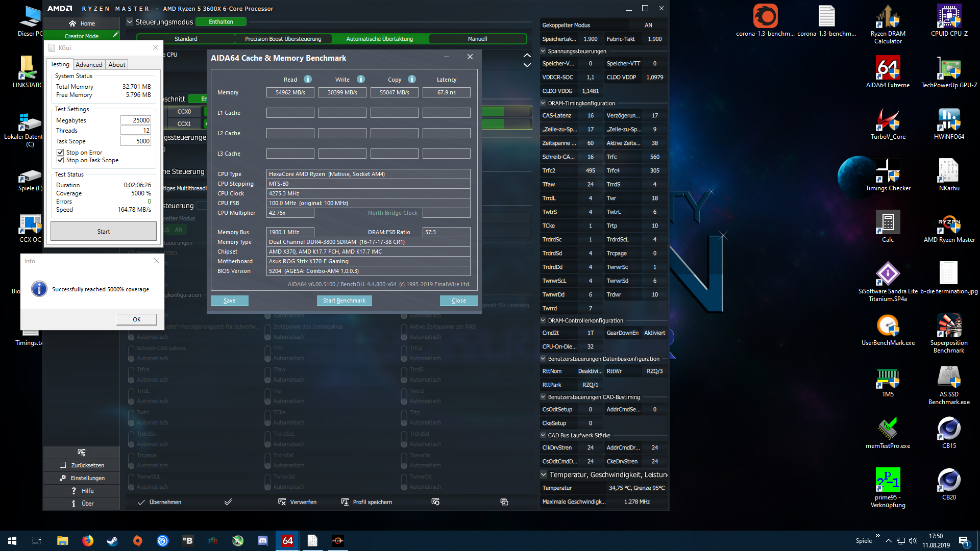The image size is (980, 551).
Task: Click the Profil speichern button at the bottom
Action: pos(367,502)
